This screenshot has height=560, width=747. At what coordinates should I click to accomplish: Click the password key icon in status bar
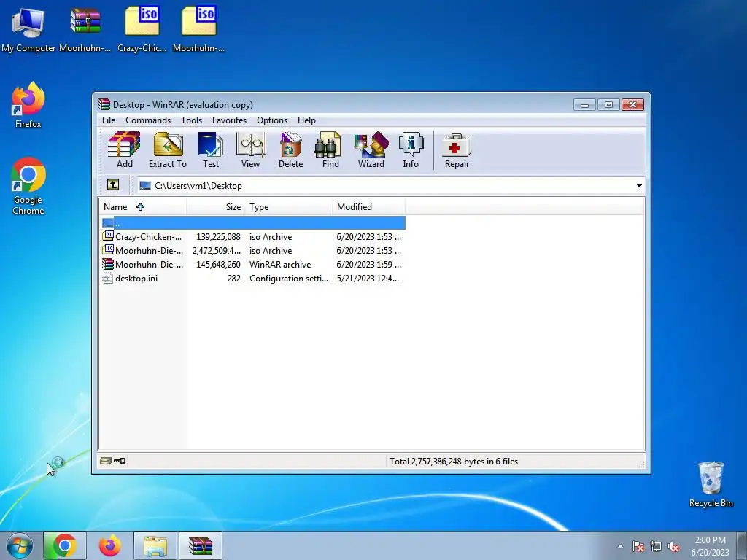point(120,461)
